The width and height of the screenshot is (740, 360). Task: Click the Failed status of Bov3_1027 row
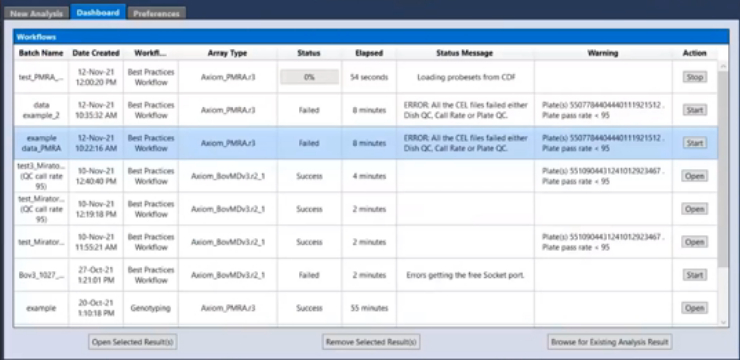tap(309, 275)
